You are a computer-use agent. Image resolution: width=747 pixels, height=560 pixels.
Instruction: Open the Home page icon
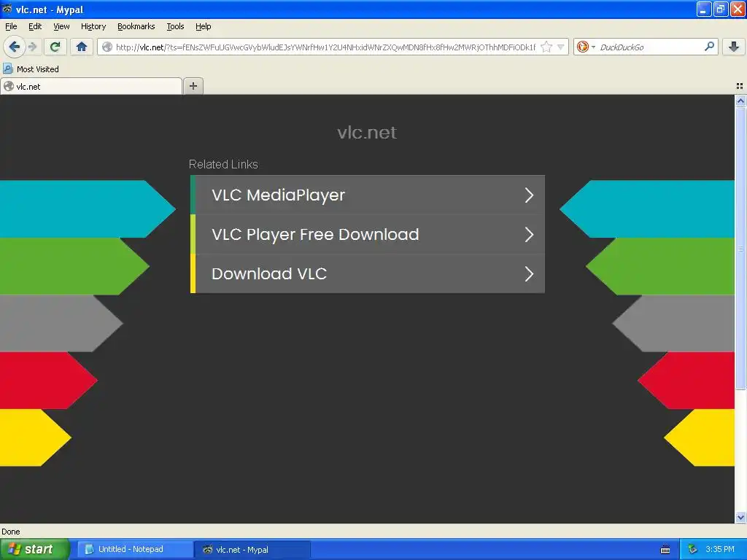tap(82, 47)
